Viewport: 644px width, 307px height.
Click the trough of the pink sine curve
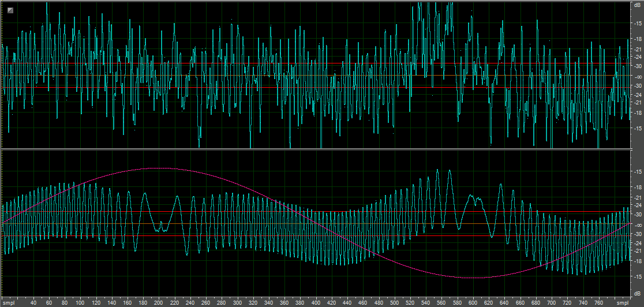click(x=473, y=278)
